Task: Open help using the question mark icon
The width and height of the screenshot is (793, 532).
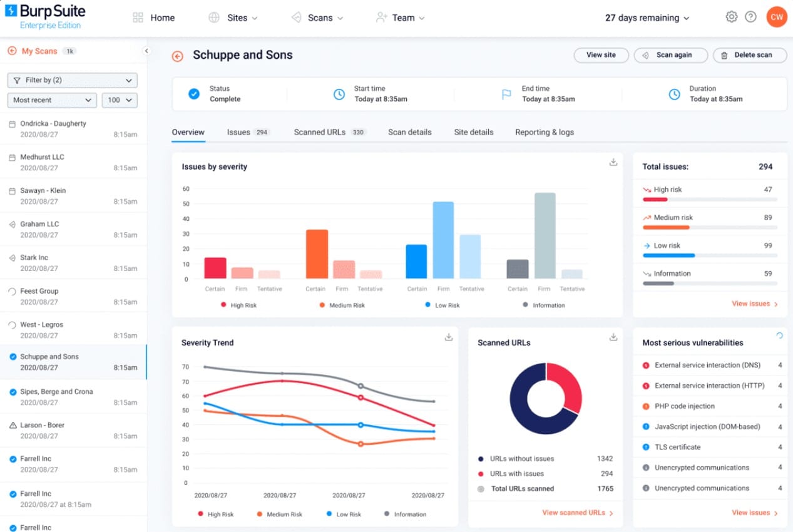Action: pyautogui.click(x=750, y=17)
